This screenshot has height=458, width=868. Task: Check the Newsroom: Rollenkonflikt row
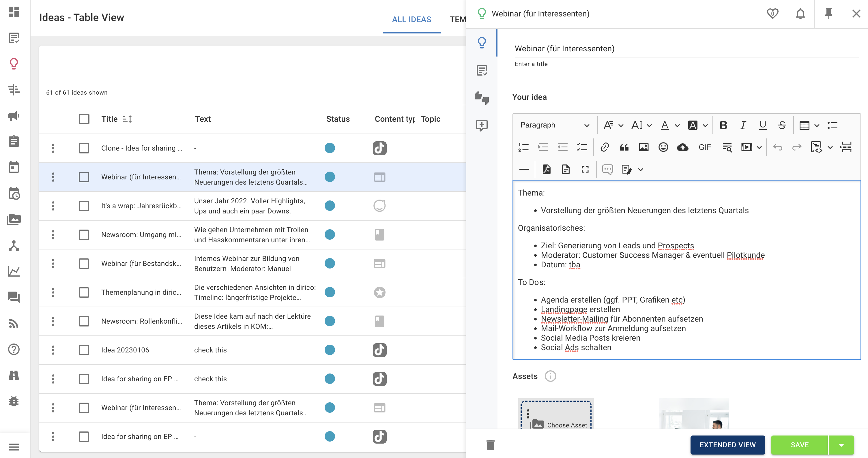pos(84,321)
